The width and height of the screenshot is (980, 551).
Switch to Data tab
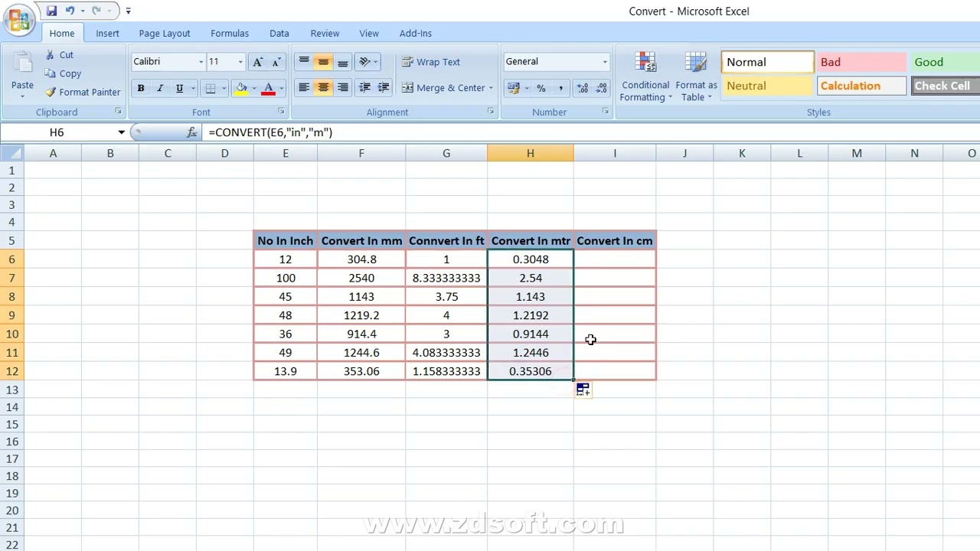[x=279, y=34]
